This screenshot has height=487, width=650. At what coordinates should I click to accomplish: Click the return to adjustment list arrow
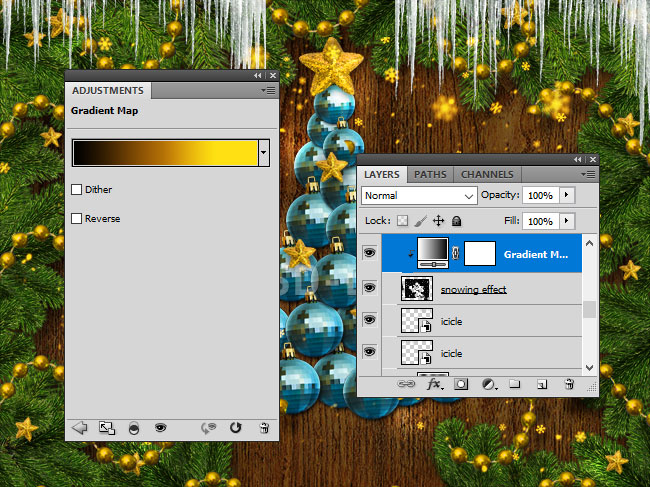point(81,427)
